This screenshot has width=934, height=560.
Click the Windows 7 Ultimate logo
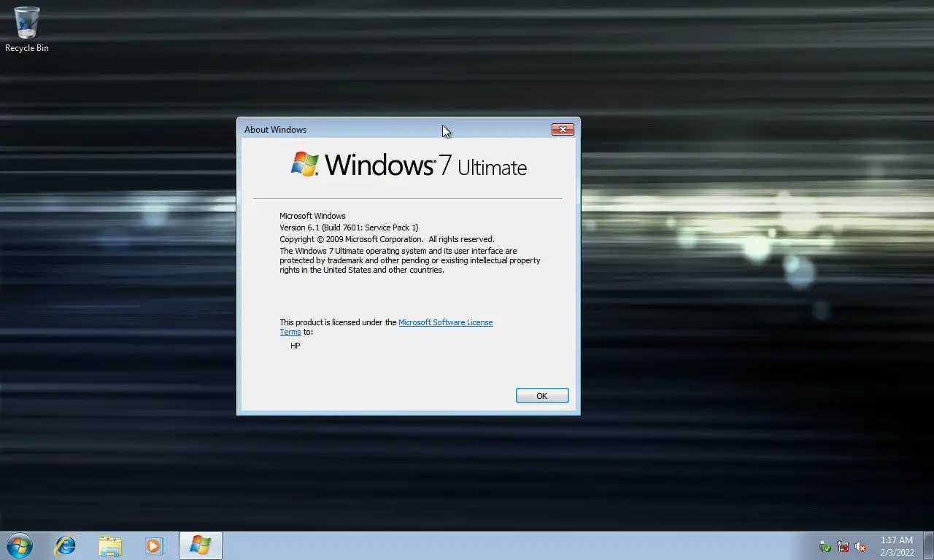coord(409,165)
